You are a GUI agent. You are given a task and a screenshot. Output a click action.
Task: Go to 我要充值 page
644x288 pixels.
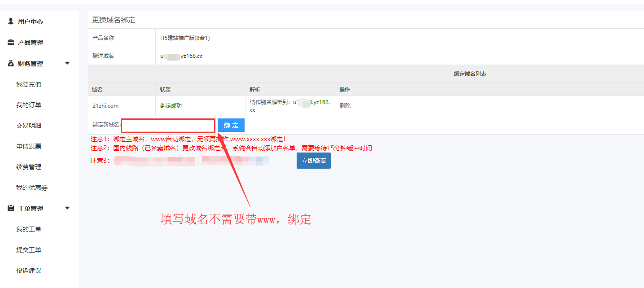29,84
